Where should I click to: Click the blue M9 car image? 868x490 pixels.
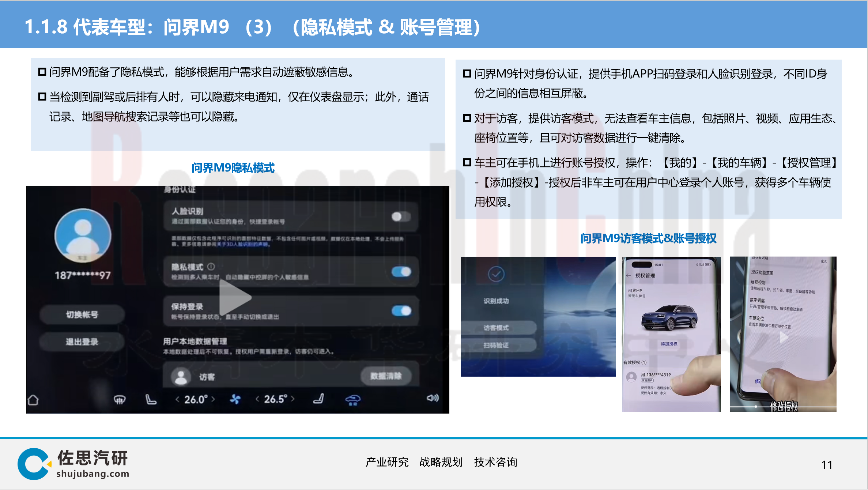point(669,317)
